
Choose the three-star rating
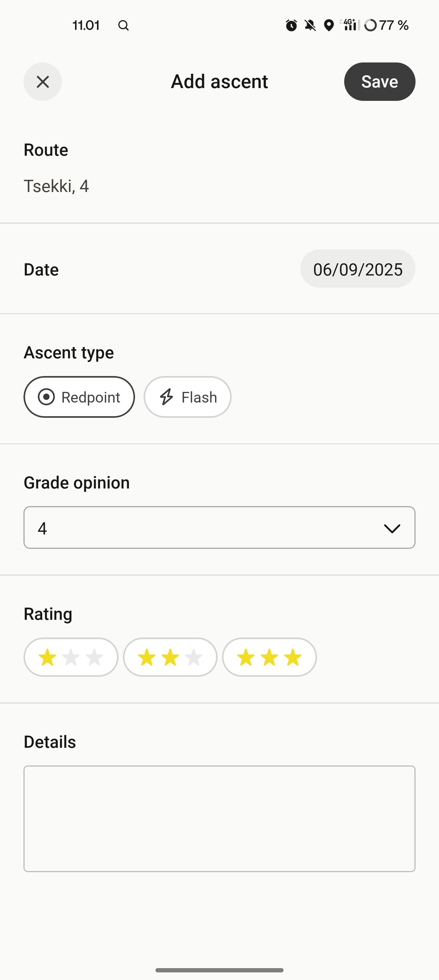point(269,657)
